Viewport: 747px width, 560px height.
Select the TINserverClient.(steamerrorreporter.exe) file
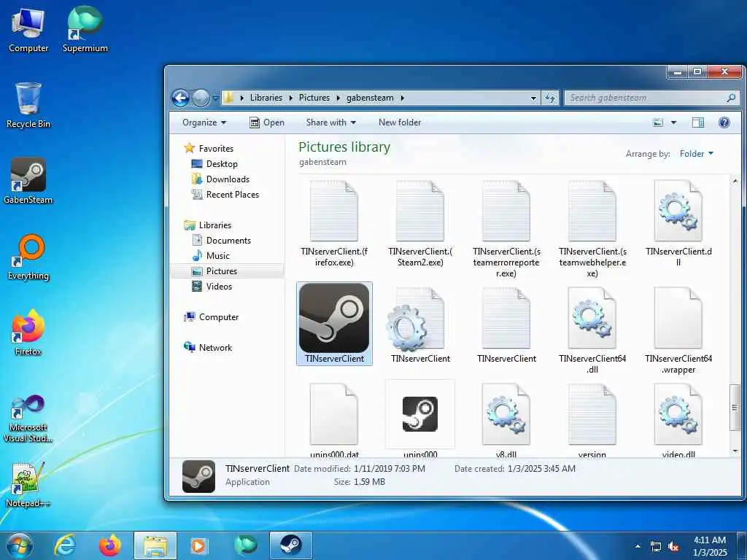point(506,229)
